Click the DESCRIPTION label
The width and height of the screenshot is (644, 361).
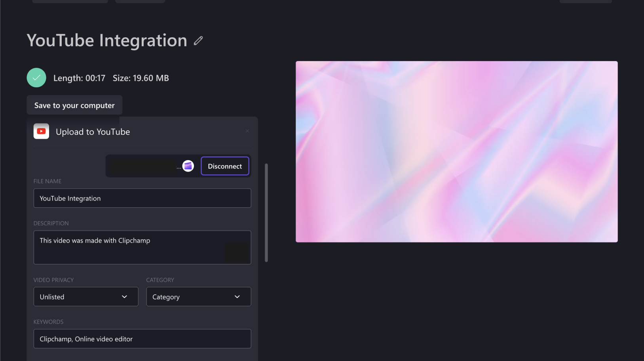[51, 223]
